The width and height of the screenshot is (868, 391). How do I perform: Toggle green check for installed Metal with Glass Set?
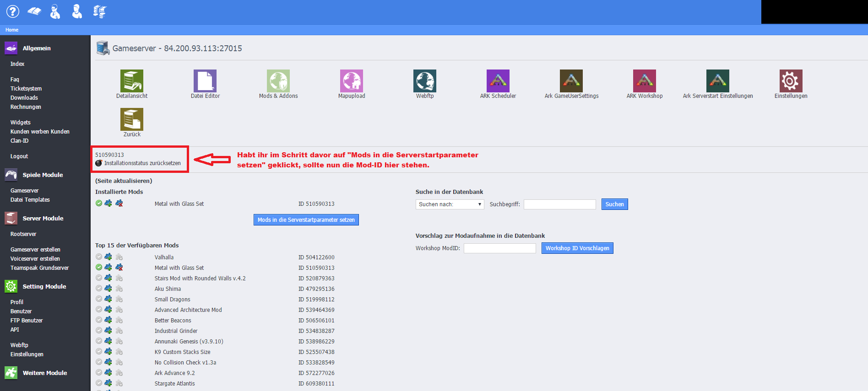[99, 203]
